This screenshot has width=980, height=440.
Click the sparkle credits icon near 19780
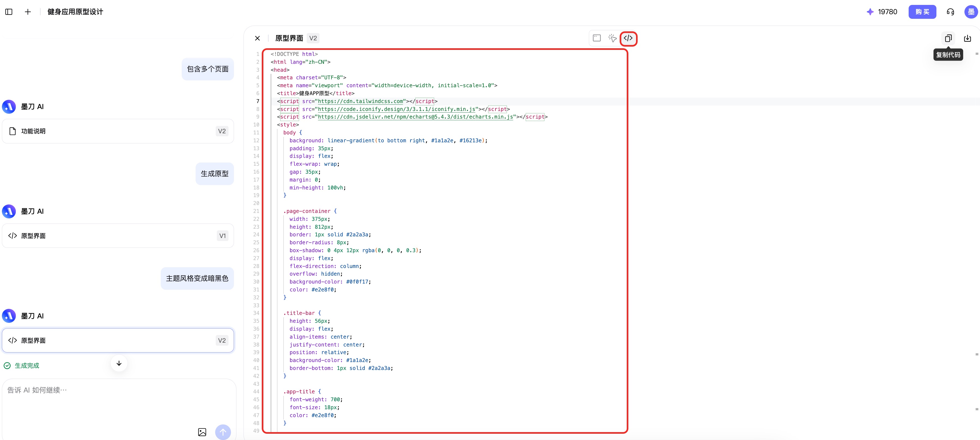point(870,12)
